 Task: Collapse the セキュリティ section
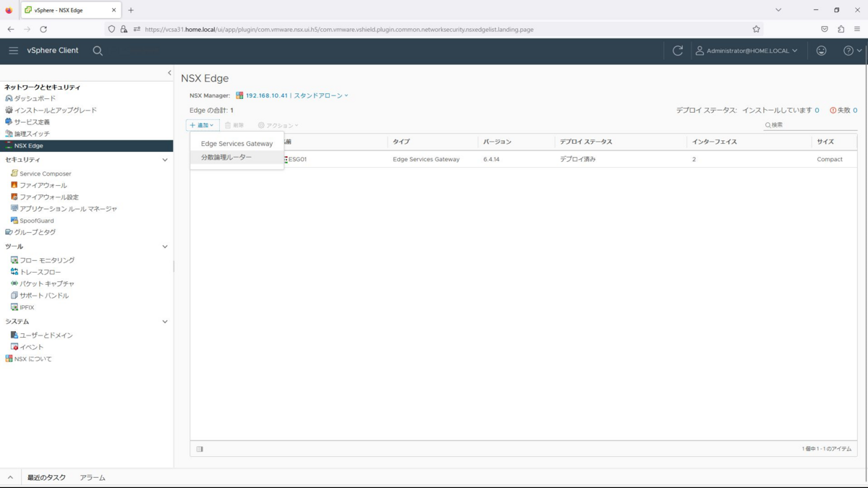(165, 160)
